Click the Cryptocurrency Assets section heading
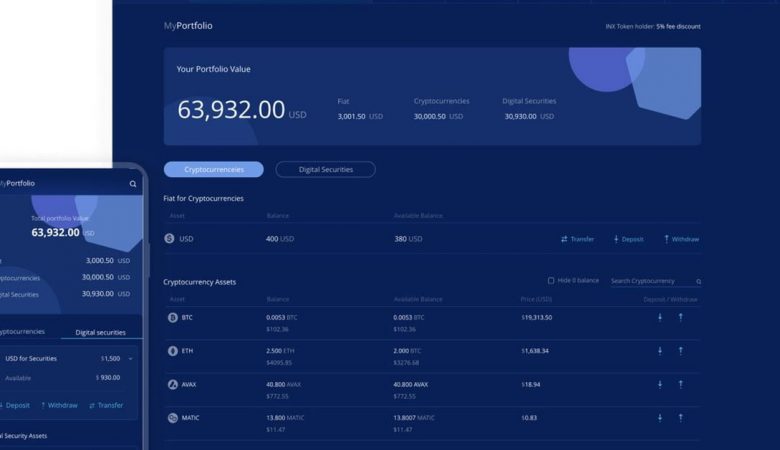Screen dimensions: 780x450 (x=199, y=282)
